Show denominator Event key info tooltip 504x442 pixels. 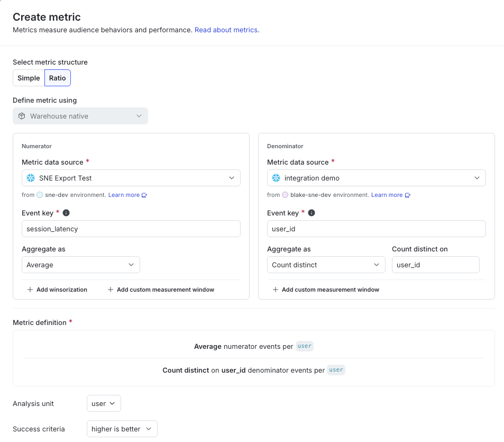[x=311, y=213]
